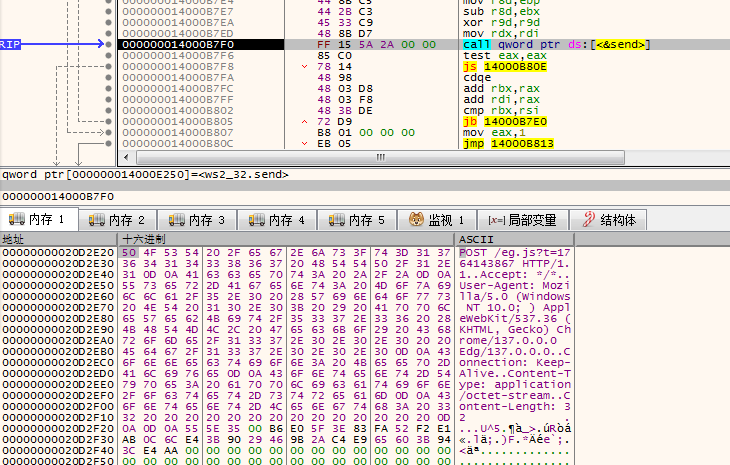Click the mov rdx,rdi instruction
This screenshot has width=730, height=465.
501,33
